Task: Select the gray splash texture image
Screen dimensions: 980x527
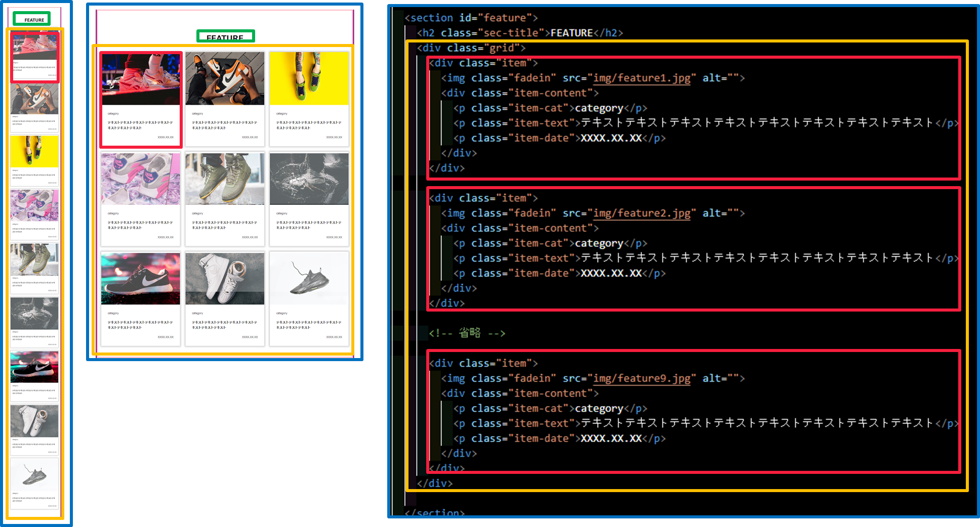Action: (309, 178)
